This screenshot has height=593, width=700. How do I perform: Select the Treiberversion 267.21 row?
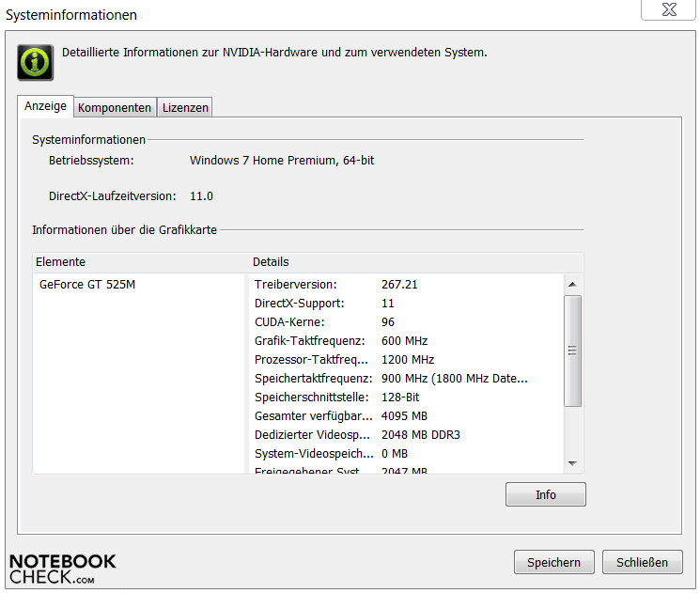406,285
